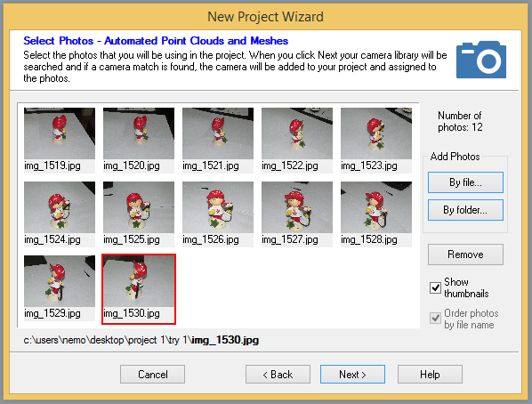
Task: Select thumbnail img_1524.jpg
Action: pos(60,214)
